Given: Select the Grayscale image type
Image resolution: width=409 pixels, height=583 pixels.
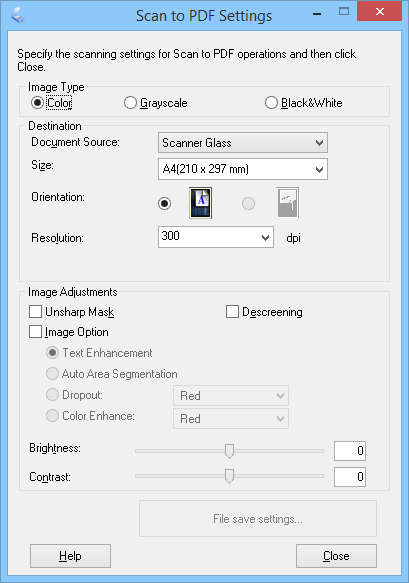Looking at the screenshot, I should 155,103.
